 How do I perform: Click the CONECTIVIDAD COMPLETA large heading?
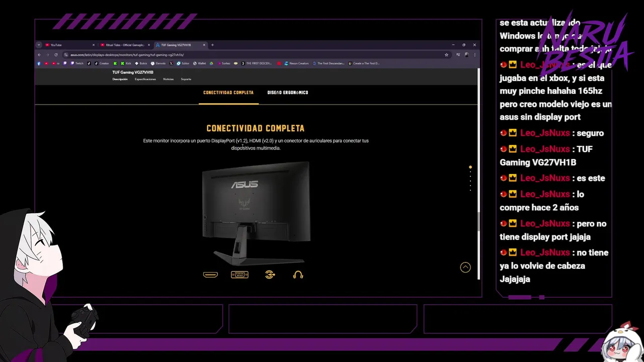256,128
